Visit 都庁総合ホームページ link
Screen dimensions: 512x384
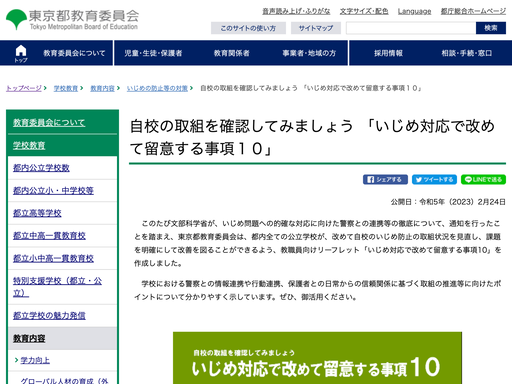[473, 11]
